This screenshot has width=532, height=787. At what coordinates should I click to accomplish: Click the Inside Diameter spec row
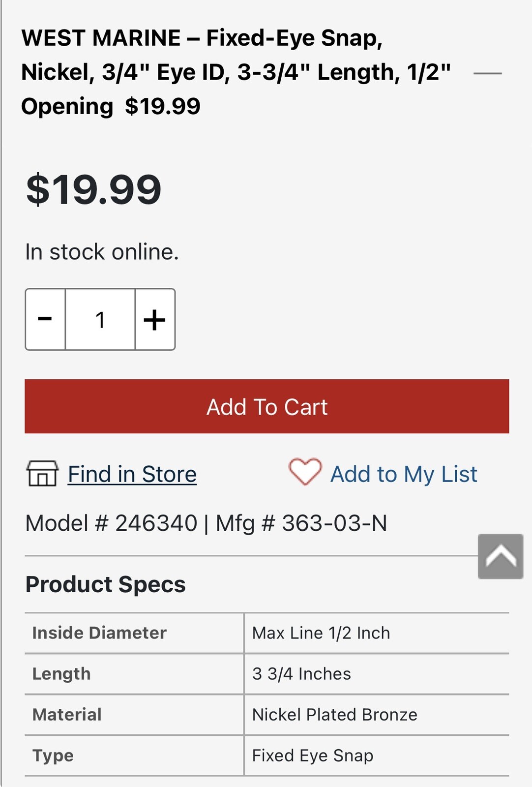tap(267, 633)
